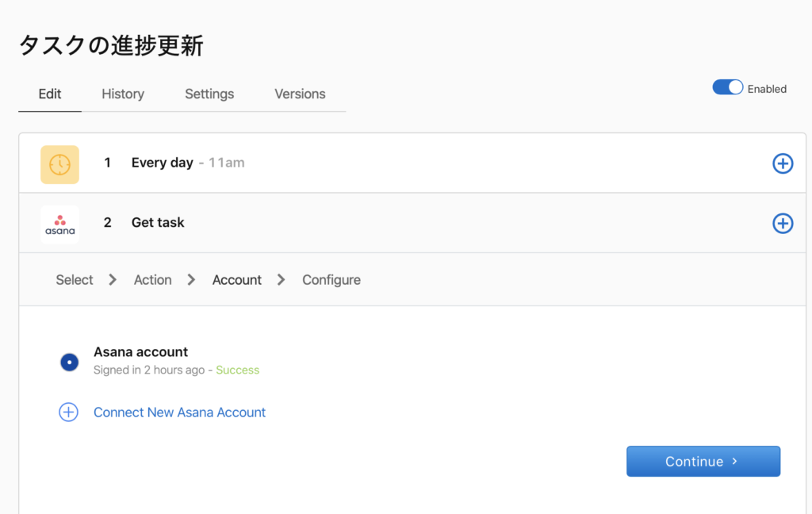Toggle the Enabled switch off
Screen dimensions: 812x514
727,87
